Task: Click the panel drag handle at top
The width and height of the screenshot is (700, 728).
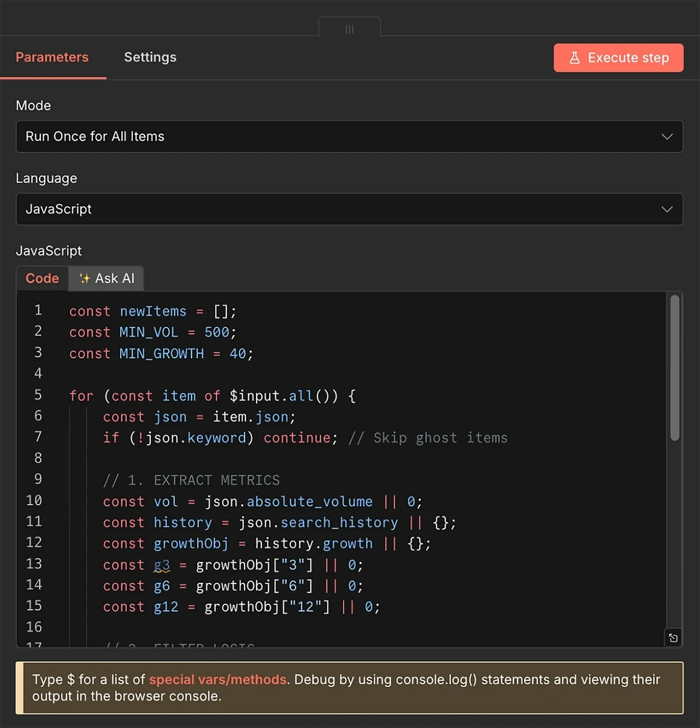Action: point(349,28)
